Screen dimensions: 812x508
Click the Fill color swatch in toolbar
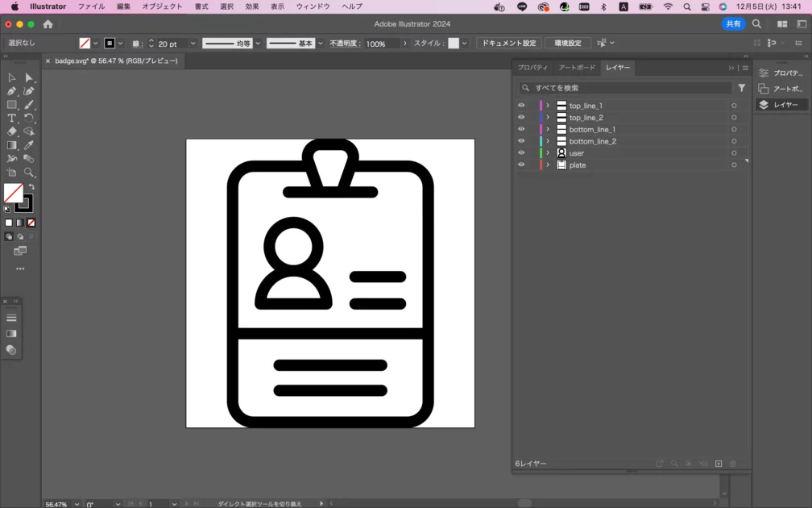pos(13,193)
